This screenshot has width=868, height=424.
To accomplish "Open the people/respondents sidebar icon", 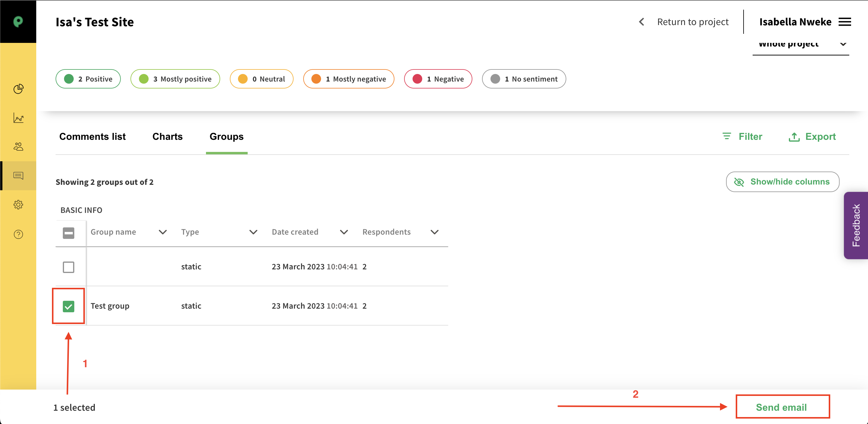I will click(x=18, y=146).
